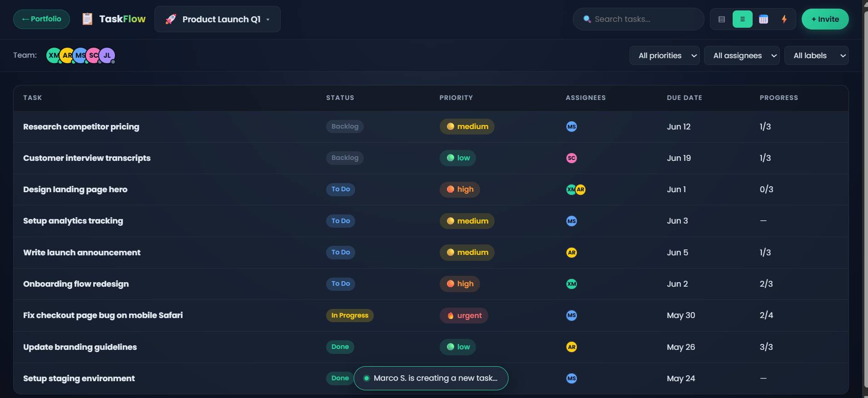This screenshot has height=398, width=868.
Task: Click XM avatar on Design landing page hero
Action: click(571, 189)
